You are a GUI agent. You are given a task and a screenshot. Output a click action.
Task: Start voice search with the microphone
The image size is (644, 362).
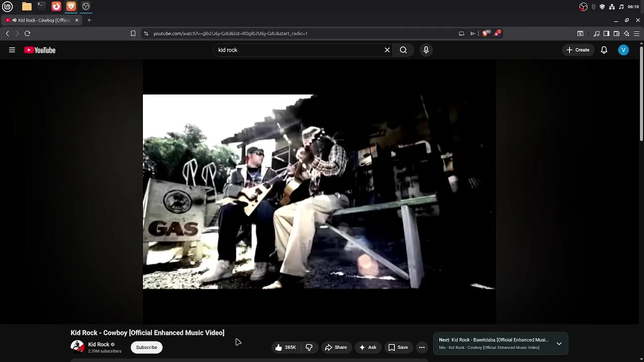(426, 50)
